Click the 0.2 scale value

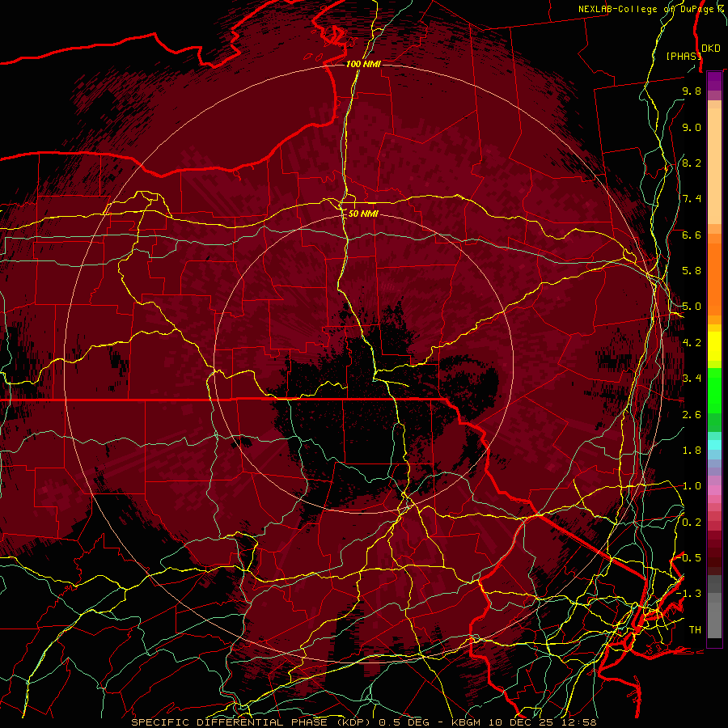(x=692, y=523)
